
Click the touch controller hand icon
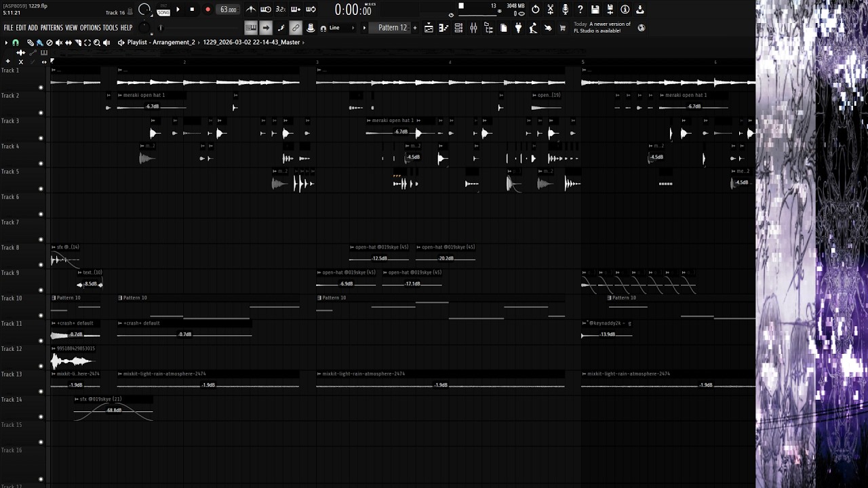tap(548, 28)
